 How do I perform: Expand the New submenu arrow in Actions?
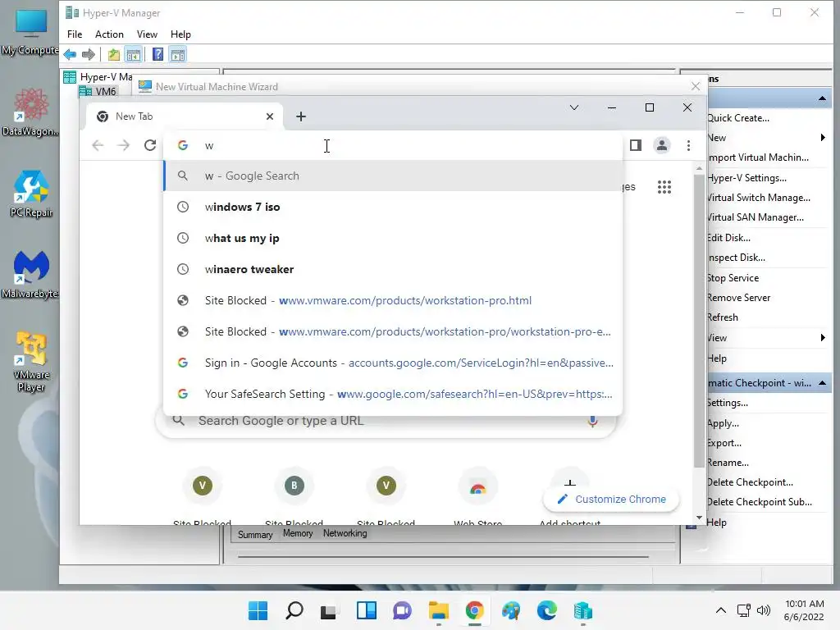tap(823, 138)
